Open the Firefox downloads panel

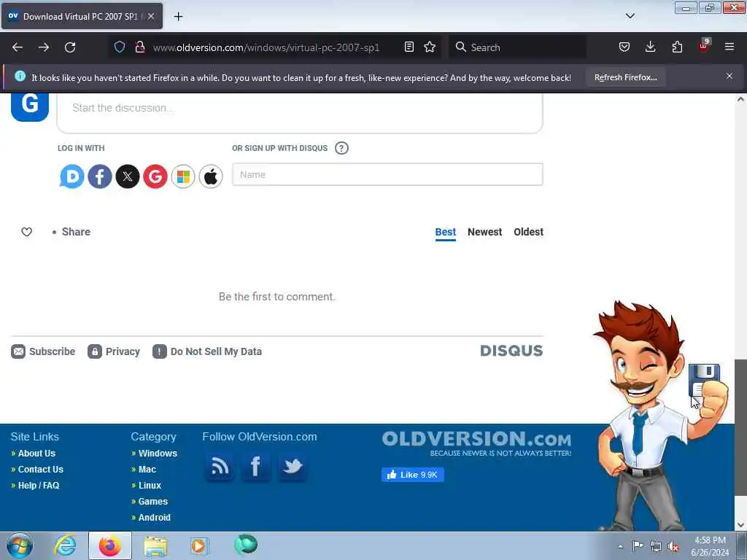[650, 47]
